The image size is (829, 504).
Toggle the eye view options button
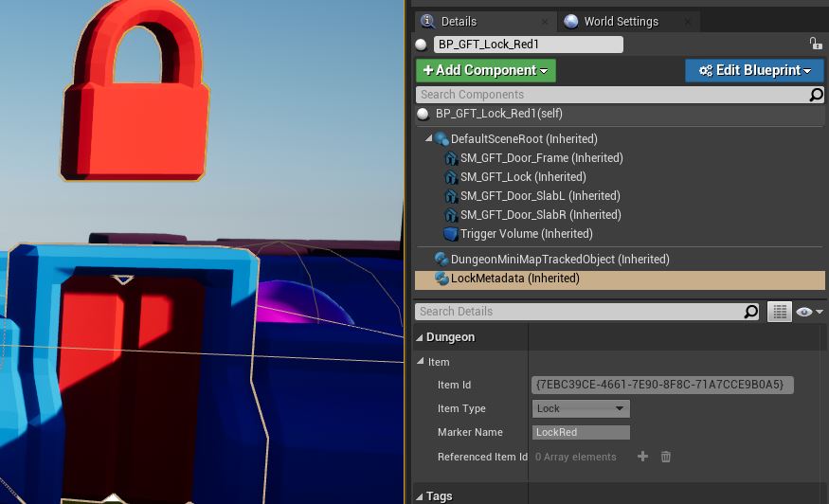coord(804,312)
